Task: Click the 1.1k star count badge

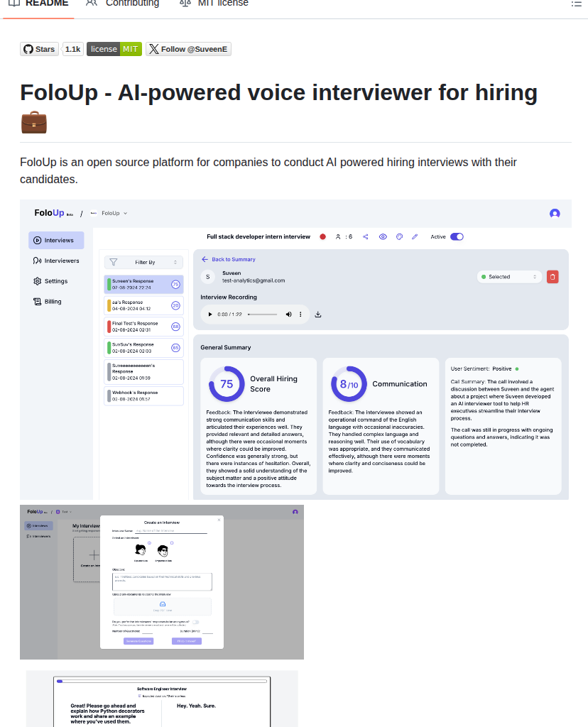Action: point(73,49)
